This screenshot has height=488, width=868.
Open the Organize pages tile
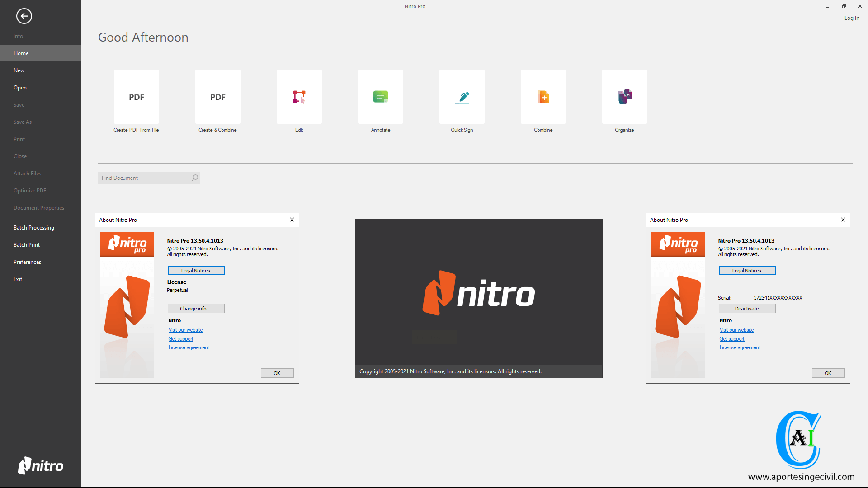(x=624, y=97)
